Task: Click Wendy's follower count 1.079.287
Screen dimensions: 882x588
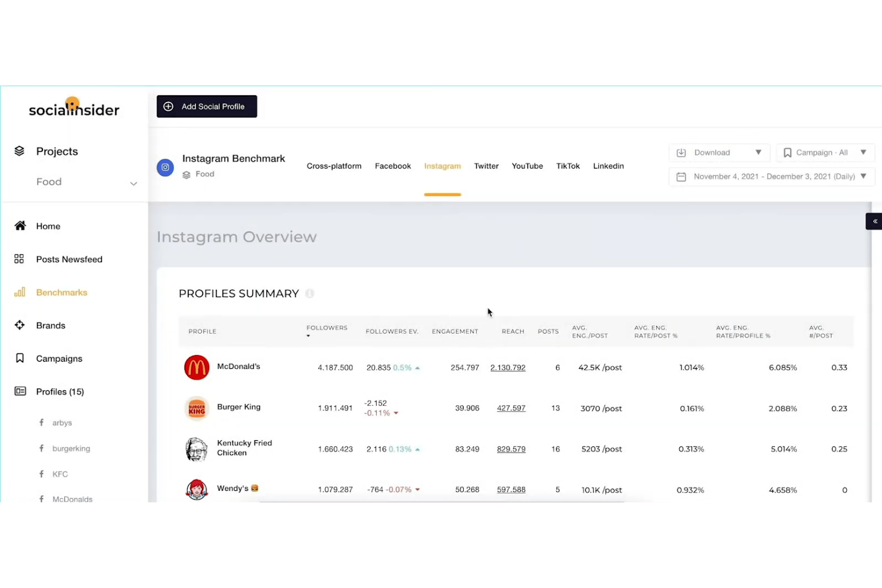Action: (336, 490)
